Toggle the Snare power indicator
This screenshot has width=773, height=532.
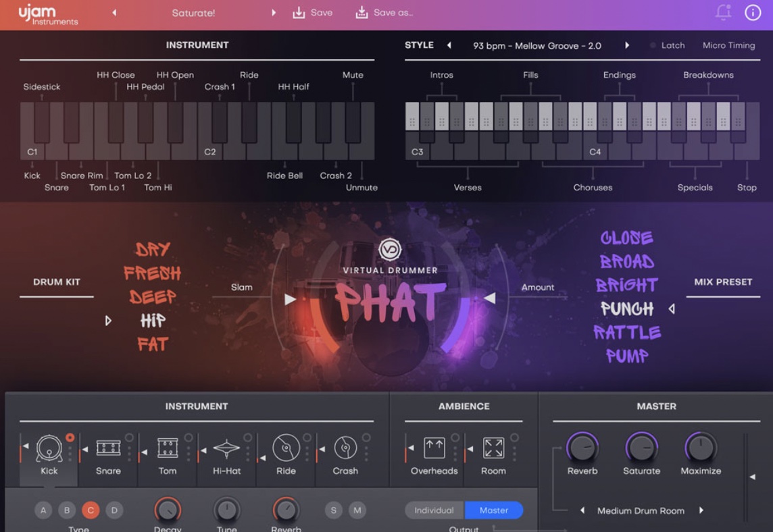129,437
